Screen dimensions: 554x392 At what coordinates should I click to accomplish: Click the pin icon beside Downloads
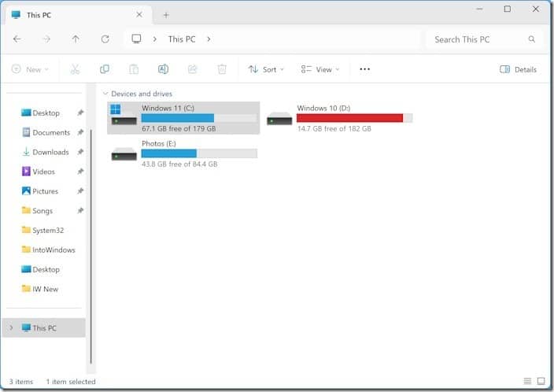[x=80, y=152]
